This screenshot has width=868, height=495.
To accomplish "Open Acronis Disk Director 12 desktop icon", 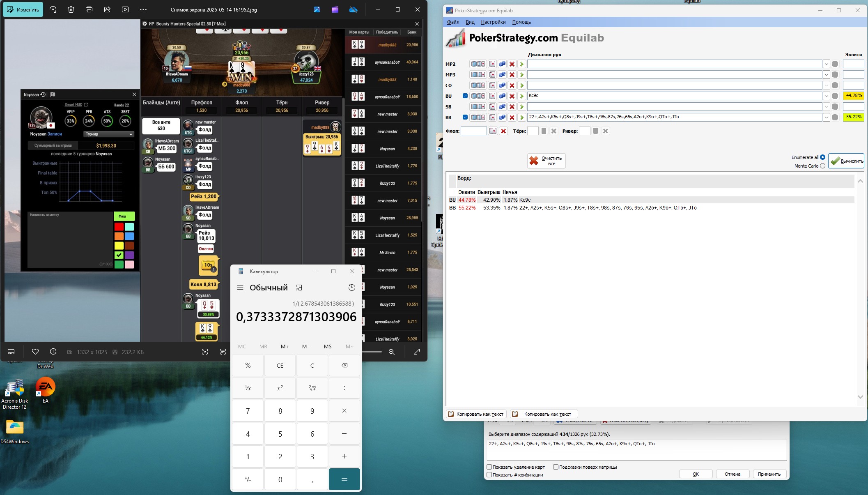I will pos(15,394).
